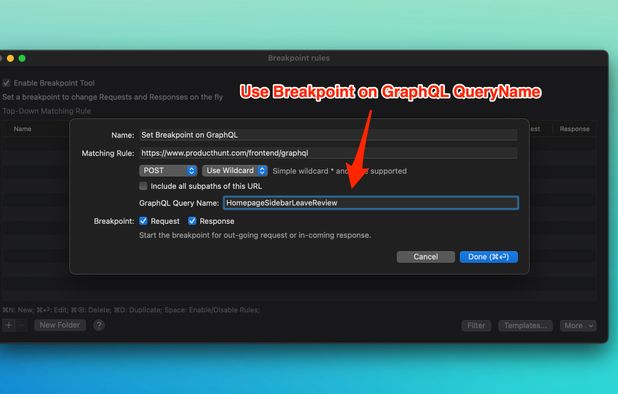618x394 pixels.
Task: Enable Include all subpaths of this URL
Action: (143, 186)
